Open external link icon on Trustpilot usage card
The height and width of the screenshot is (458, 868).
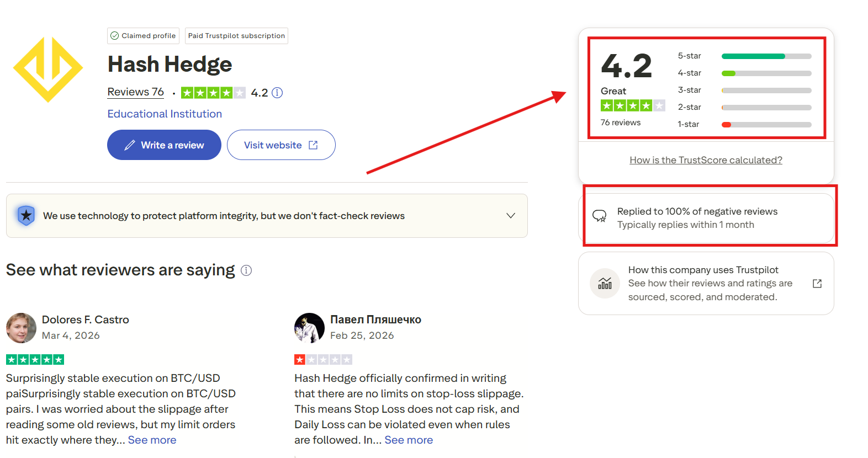pyautogui.click(x=817, y=284)
